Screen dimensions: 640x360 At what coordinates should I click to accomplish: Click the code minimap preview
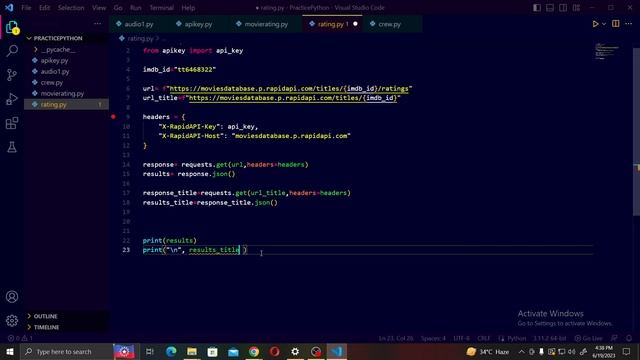[607, 51]
